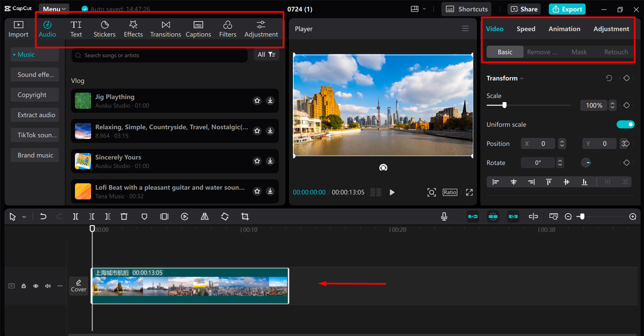Click the song search field
This screenshot has height=336, width=644.
[159, 55]
